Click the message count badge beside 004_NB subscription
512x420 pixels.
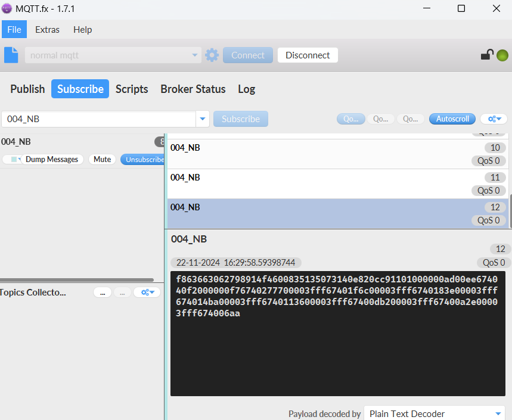coord(160,142)
